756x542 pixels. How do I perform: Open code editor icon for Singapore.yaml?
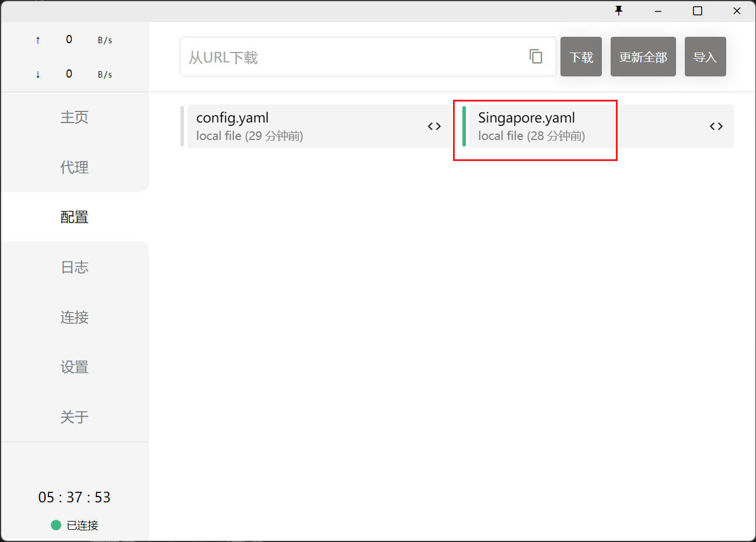pyautogui.click(x=716, y=127)
